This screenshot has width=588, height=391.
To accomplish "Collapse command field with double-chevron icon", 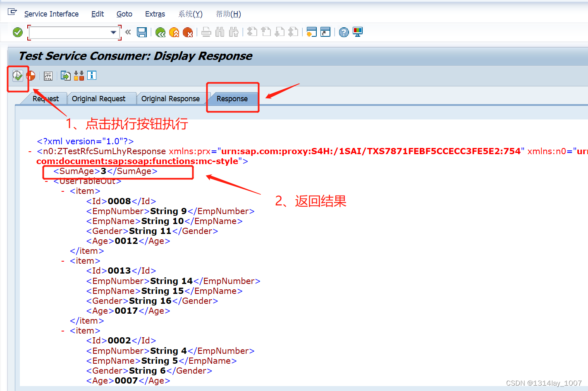I will click(x=128, y=32).
